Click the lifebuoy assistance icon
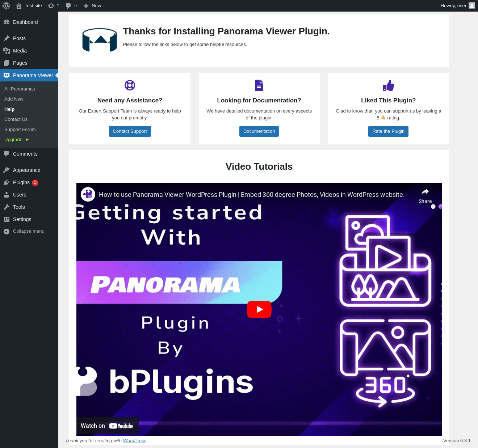478x448 pixels. pyautogui.click(x=130, y=85)
